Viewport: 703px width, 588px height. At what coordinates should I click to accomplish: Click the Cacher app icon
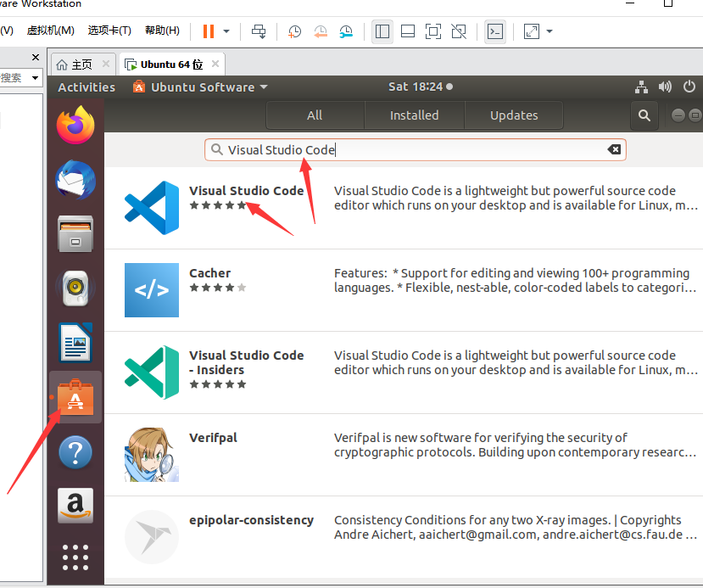coord(152,289)
